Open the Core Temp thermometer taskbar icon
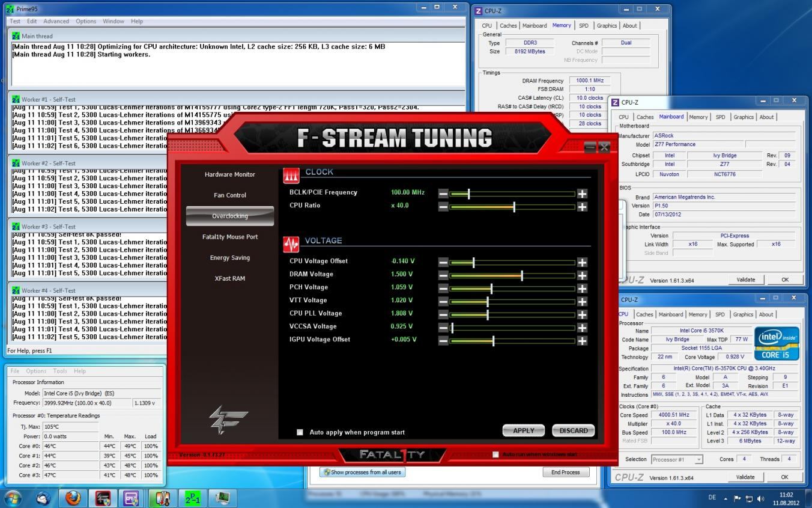The image size is (812, 508). click(x=162, y=498)
